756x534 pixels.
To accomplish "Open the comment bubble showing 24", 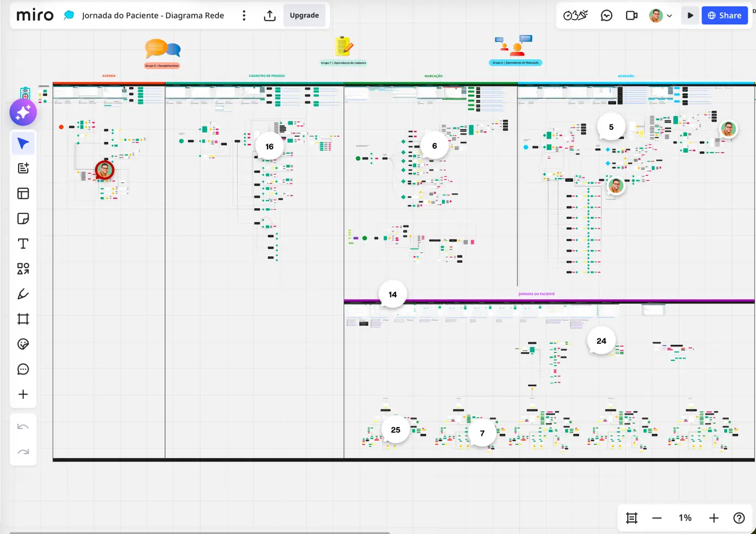I will click(601, 341).
